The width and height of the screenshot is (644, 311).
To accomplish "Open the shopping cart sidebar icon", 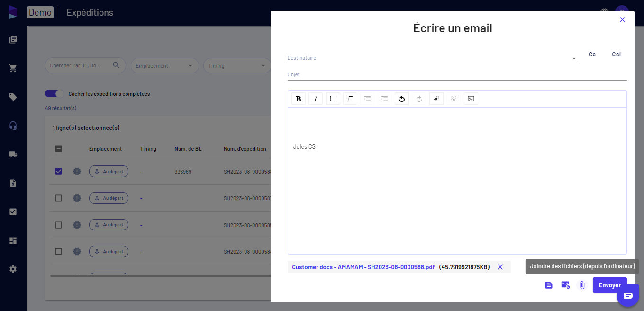I will click(x=13, y=68).
